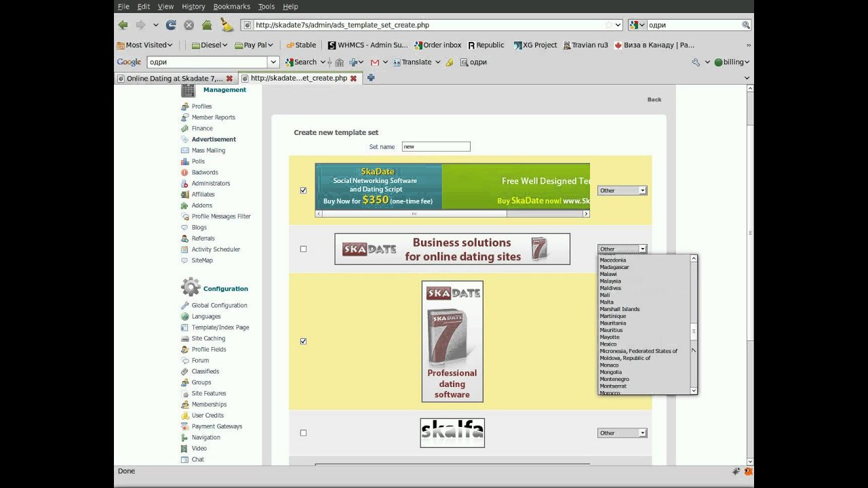The height and width of the screenshot is (488, 868).
Task: Click the Badwords red icon
Action: coord(185,172)
